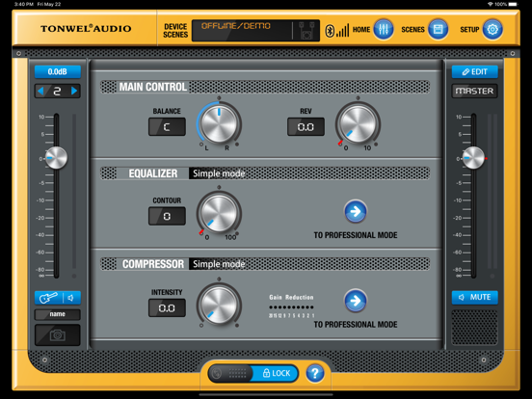Image resolution: width=532 pixels, height=399 pixels.
Task: Toggle the LOCK switch
Action: coord(253,373)
